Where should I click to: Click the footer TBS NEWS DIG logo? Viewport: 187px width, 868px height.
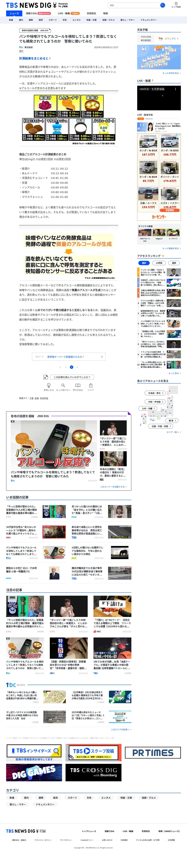coord(26,831)
